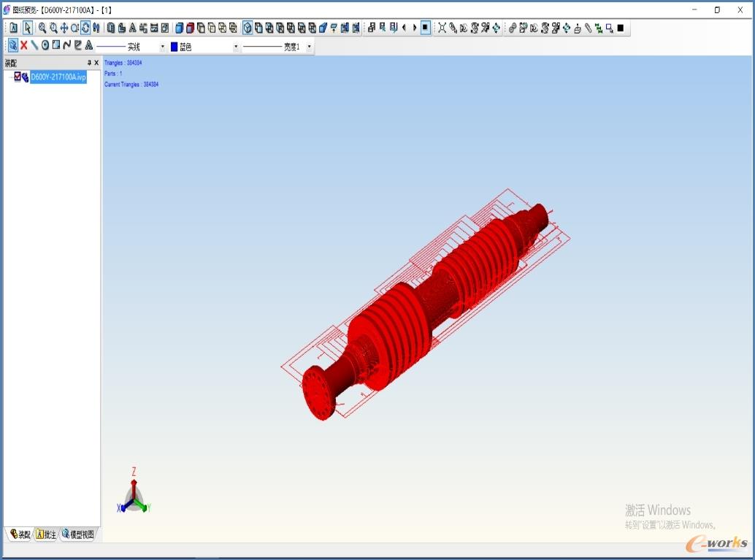755x560 pixels.
Task: Switch to red shaded cube display mode
Action: (x=190, y=28)
